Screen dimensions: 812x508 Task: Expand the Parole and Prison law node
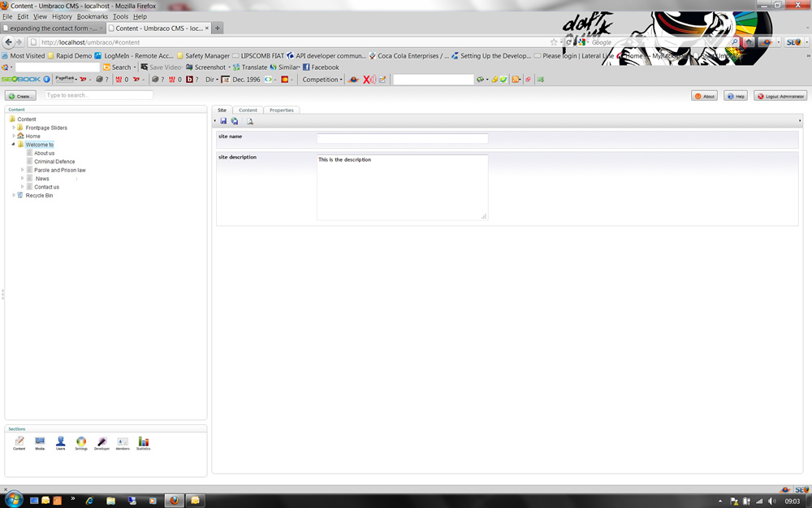23,170
